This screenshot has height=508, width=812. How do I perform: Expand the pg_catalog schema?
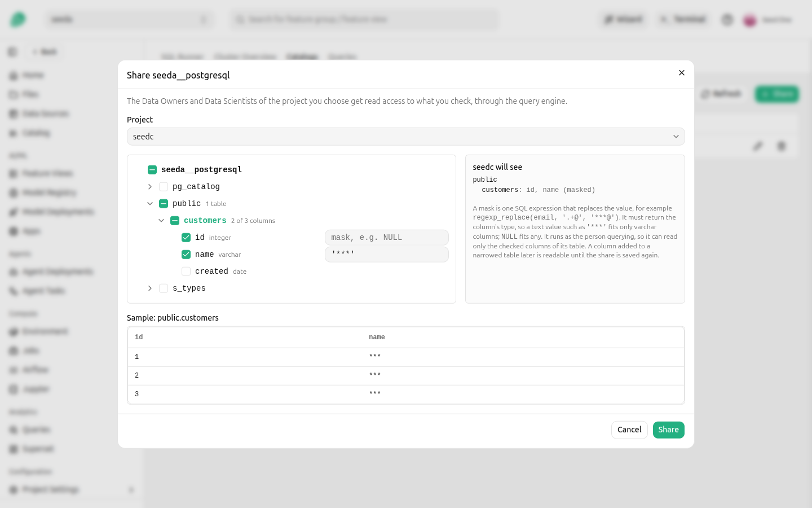click(x=150, y=187)
